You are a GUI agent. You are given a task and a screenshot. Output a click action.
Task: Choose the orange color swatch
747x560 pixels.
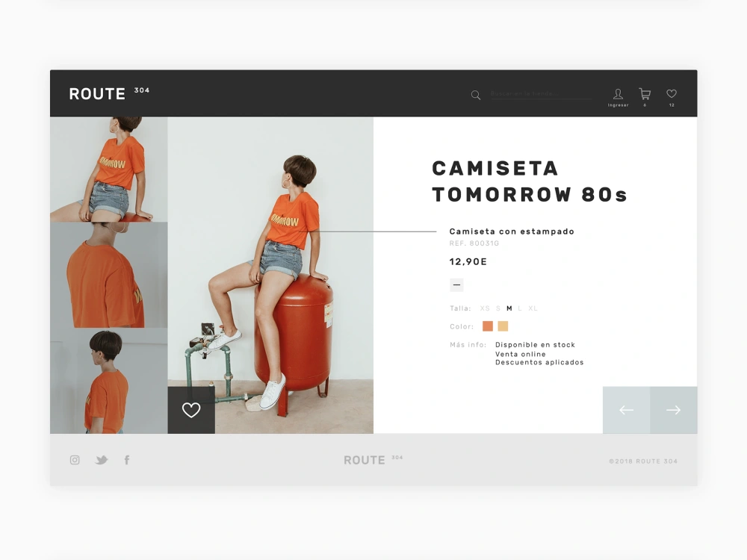tap(488, 326)
